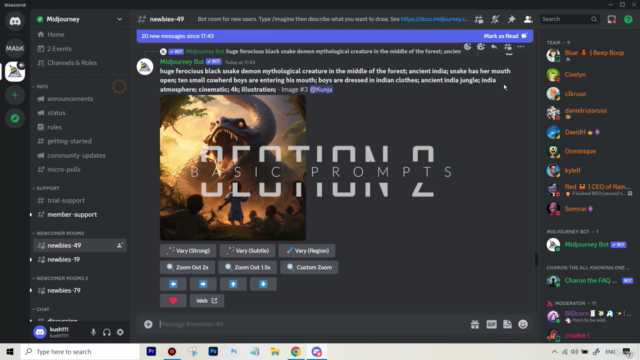640x360 pixels.
Task: Pan image left with arrow button
Action: click(173, 284)
